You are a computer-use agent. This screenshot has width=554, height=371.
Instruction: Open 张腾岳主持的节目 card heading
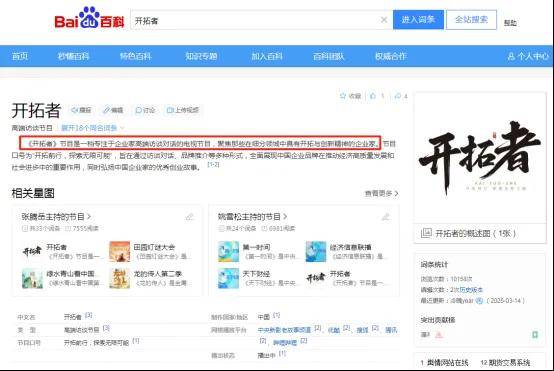pyautogui.click(x=56, y=217)
